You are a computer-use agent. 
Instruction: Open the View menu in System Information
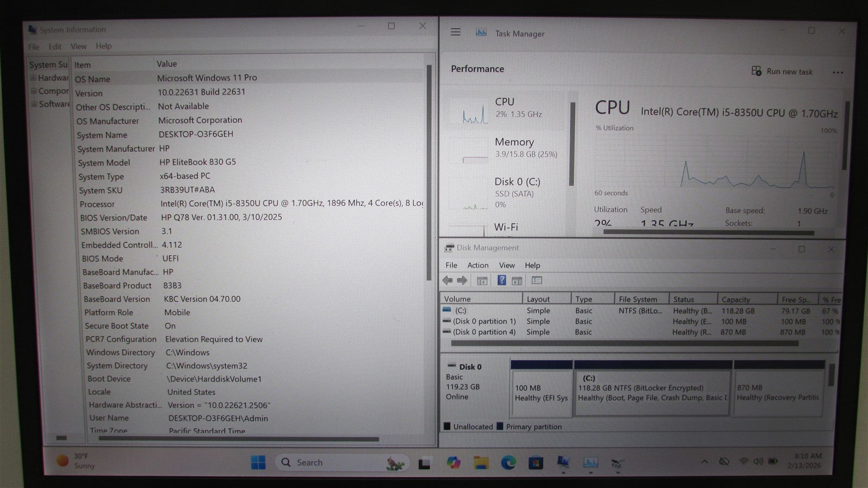tap(78, 47)
